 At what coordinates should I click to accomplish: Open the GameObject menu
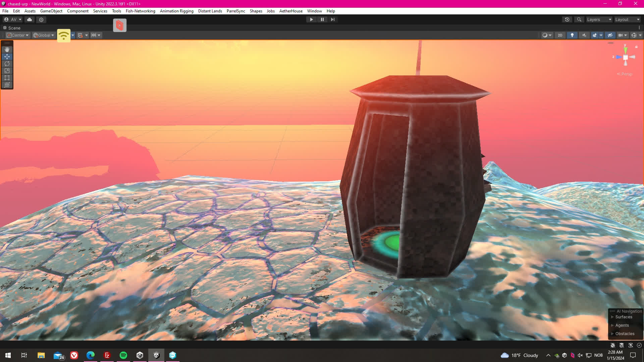[x=51, y=11]
